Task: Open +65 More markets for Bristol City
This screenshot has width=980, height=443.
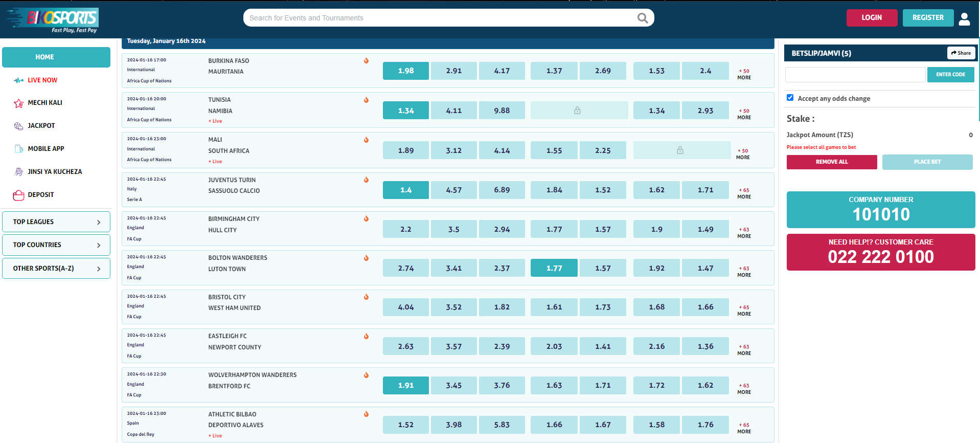Action: (744, 311)
